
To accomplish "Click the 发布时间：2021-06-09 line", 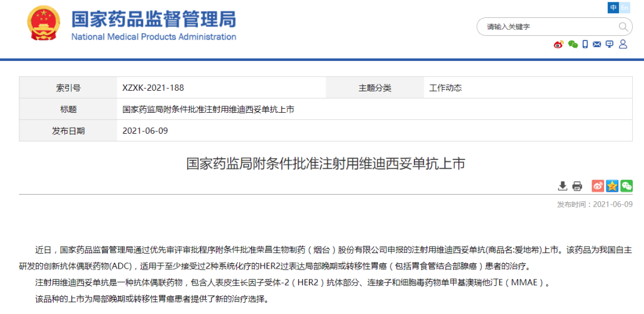I will [595, 204].
